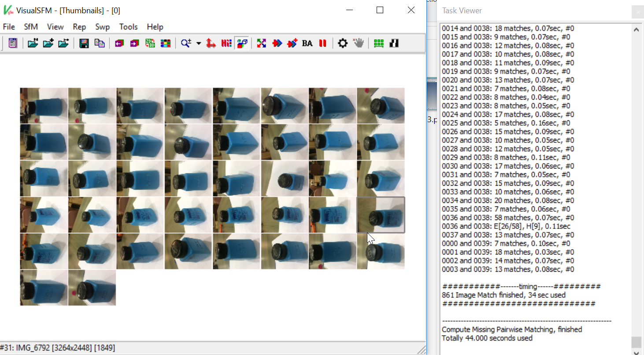Open the Tools menu
Viewport: 644px width, 355px height.
coord(129,27)
